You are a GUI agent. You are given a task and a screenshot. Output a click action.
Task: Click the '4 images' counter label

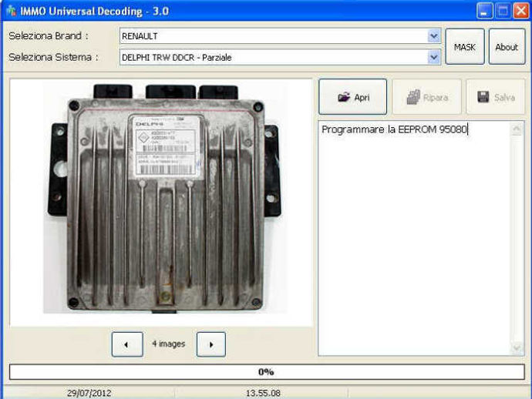(x=169, y=344)
